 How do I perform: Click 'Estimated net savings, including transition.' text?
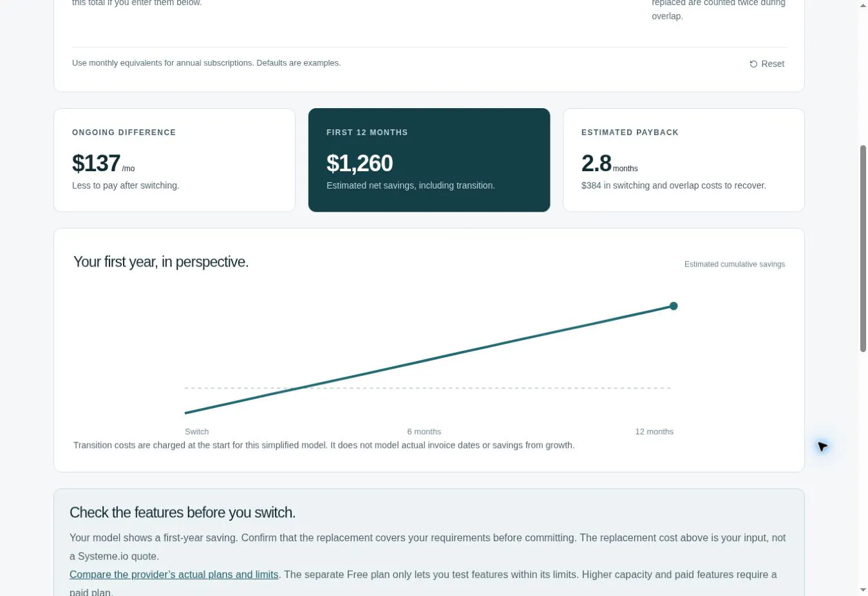[411, 185]
